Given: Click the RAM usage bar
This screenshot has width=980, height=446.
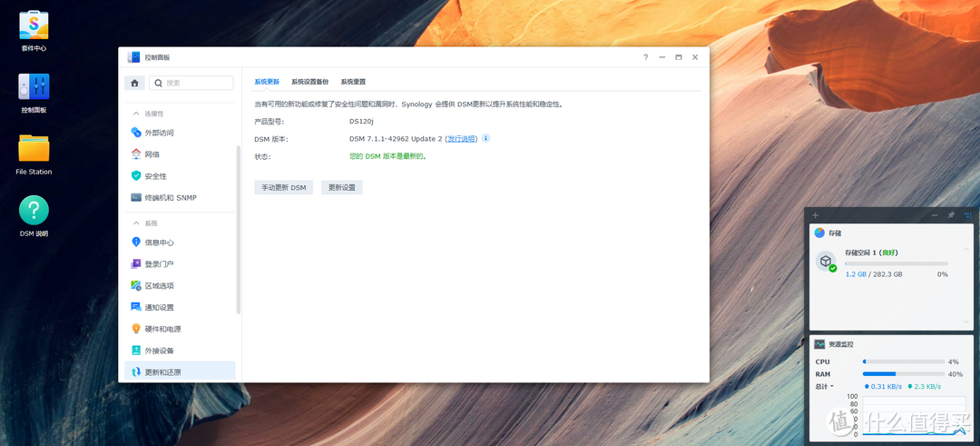Looking at the screenshot, I should [904, 374].
